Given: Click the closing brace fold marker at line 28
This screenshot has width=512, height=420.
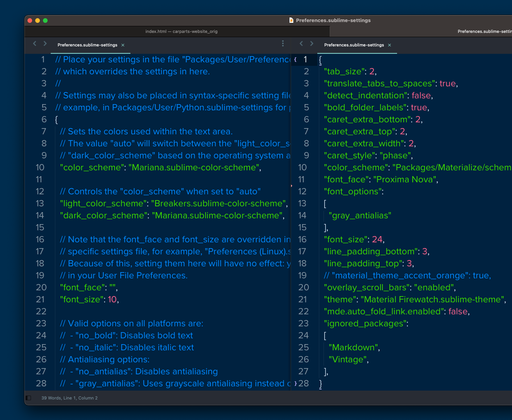Looking at the screenshot, I should (x=295, y=383).
